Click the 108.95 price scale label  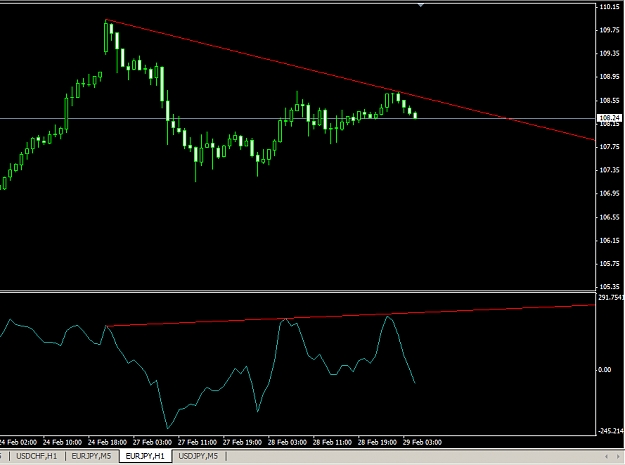609,77
